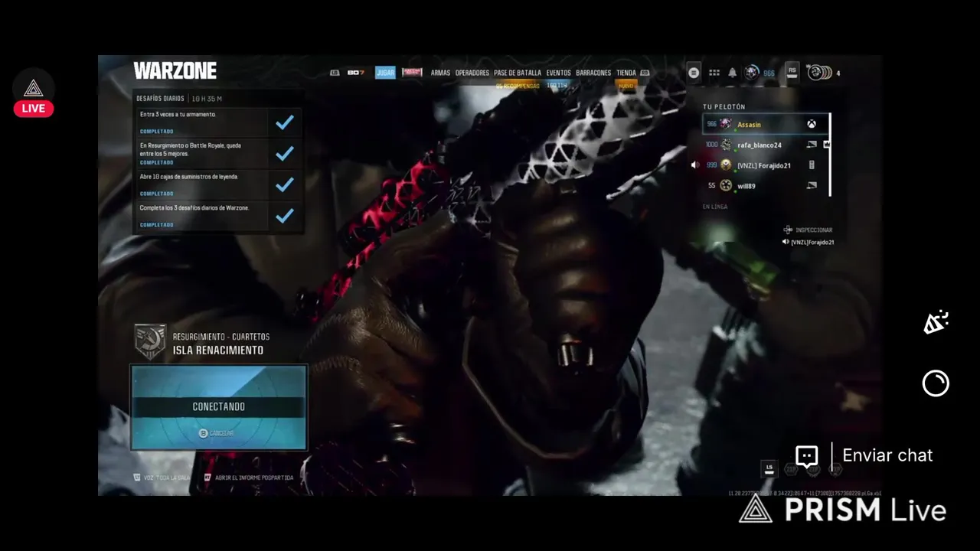Click the console icon next to Forajido21
The image size is (980, 551).
(x=812, y=165)
